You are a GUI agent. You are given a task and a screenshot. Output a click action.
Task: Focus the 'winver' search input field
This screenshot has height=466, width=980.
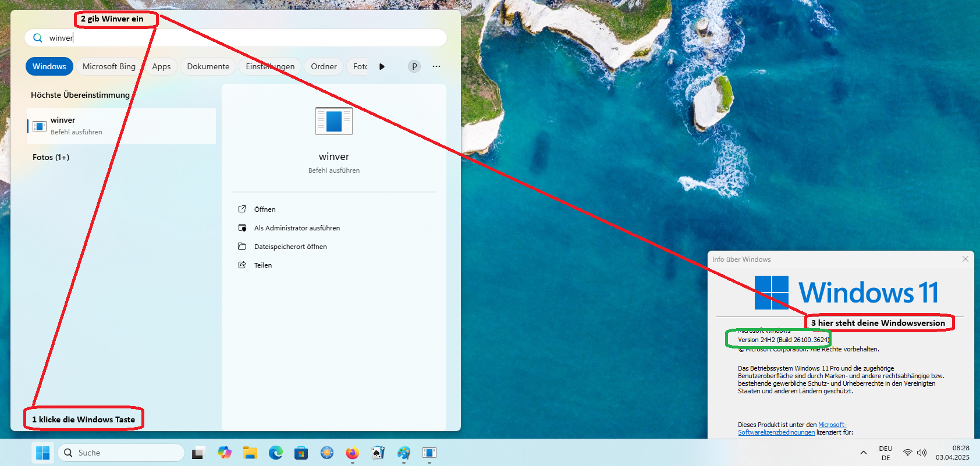coord(236,38)
